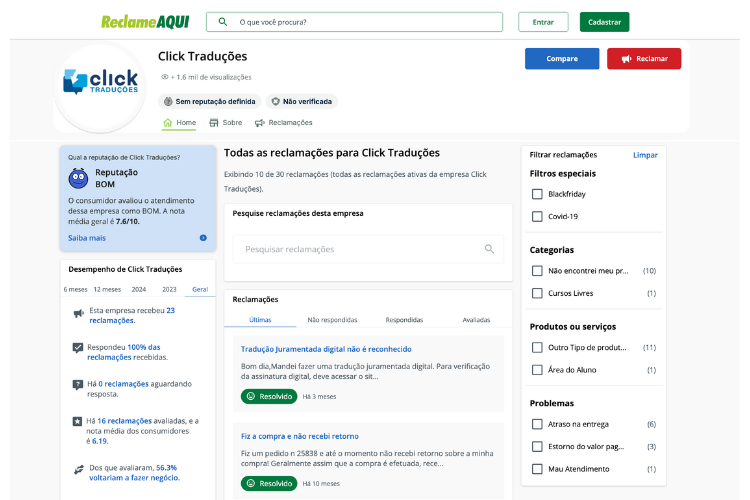
Task: Select the '12 meses' performance period
Action: tap(107, 289)
